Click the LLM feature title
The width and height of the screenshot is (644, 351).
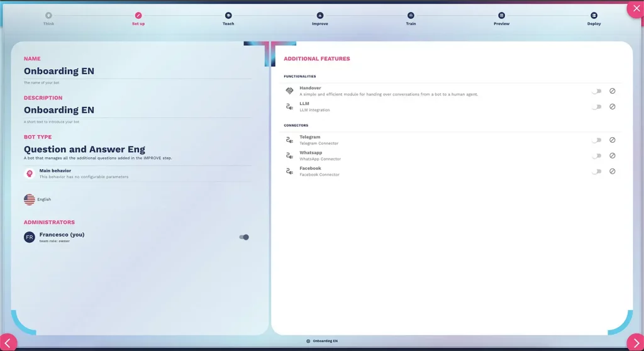point(304,104)
